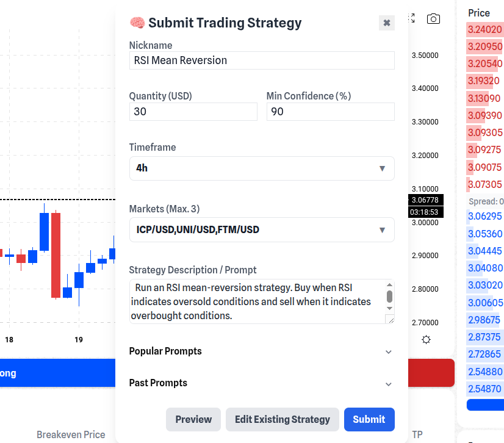
Task: Open the Timeframe dropdown showing 4h
Action: tap(261, 168)
